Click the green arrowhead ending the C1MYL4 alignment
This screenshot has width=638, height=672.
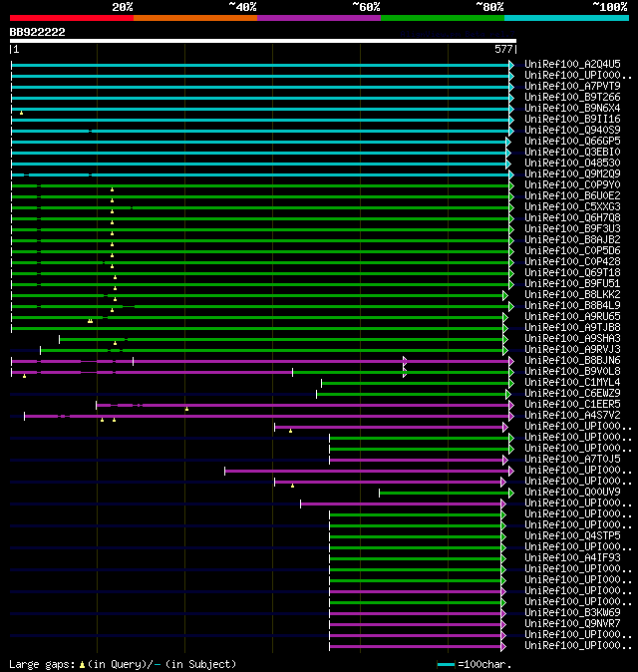(511, 383)
